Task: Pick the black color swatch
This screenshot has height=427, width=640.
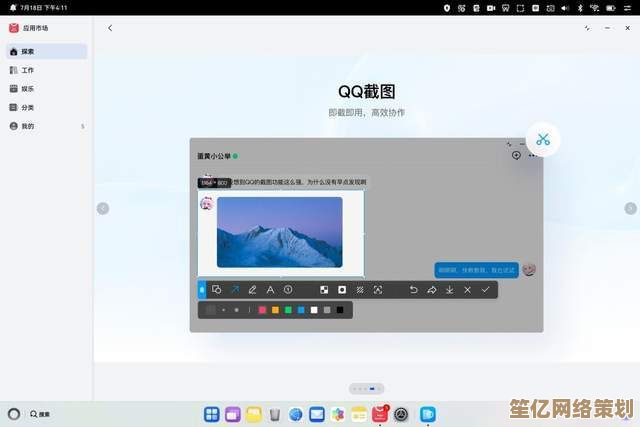Action: pyautogui.click(x=340, y=310)
